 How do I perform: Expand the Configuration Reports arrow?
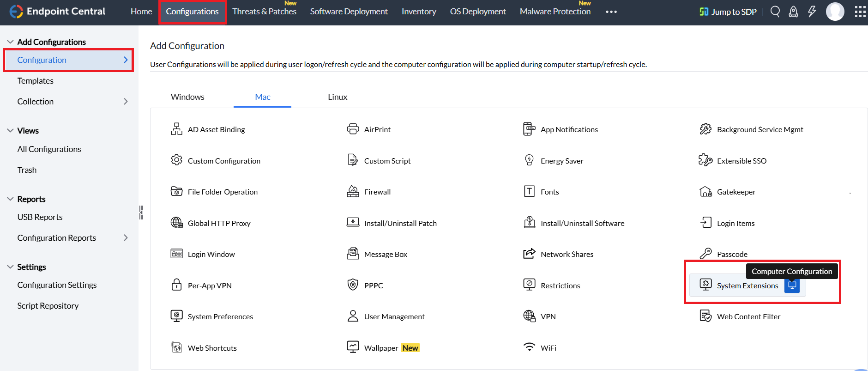coord(126,237)
